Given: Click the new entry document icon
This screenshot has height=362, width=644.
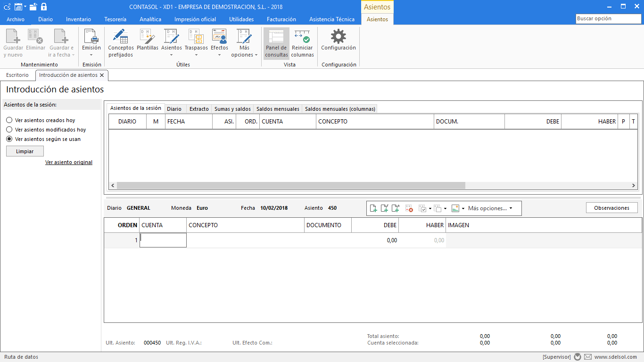Looking at the screenshot, I should pyautogui.click(x=373, y=208).
